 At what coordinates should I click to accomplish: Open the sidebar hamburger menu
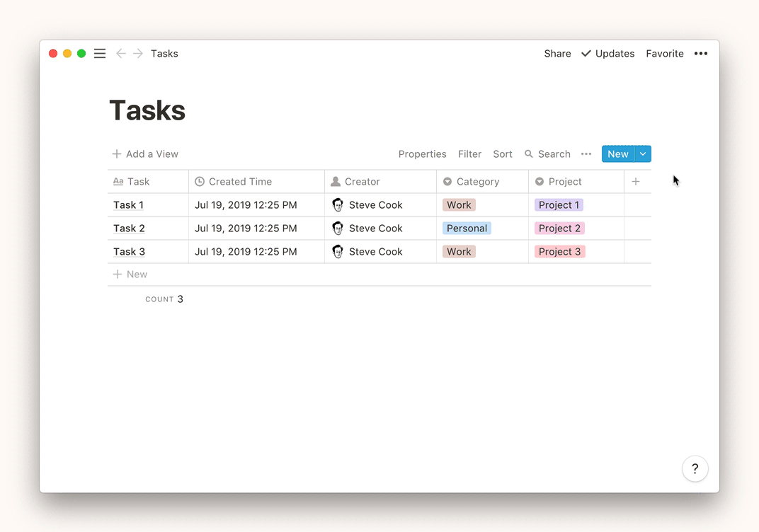click(x=100, y=54)
